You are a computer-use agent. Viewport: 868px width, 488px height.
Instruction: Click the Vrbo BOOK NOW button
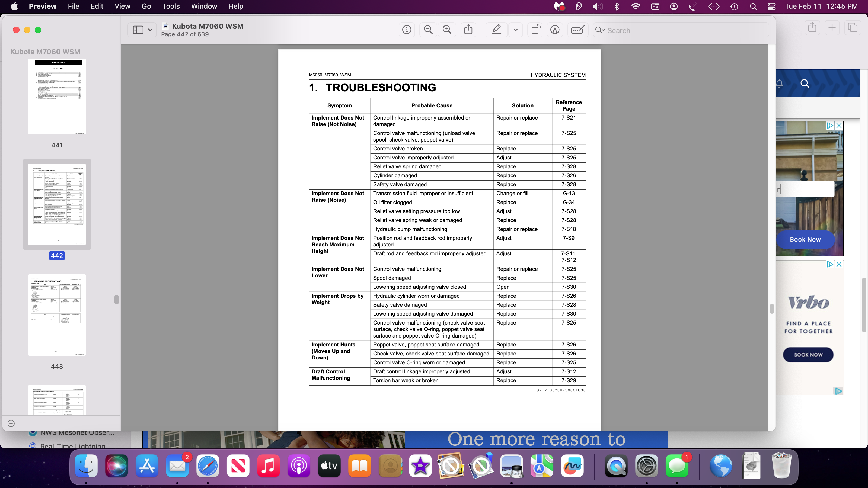(808, 355)
